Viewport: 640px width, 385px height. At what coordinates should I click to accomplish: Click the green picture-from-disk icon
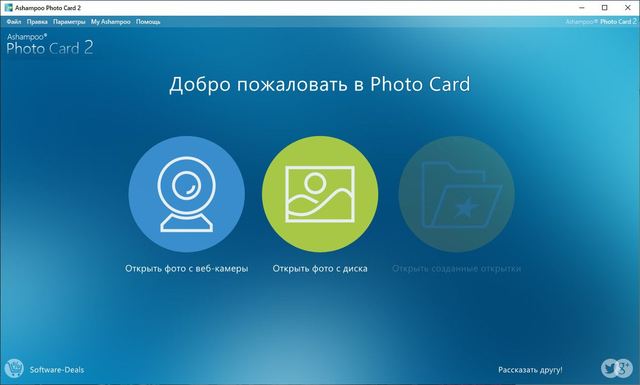320,194
